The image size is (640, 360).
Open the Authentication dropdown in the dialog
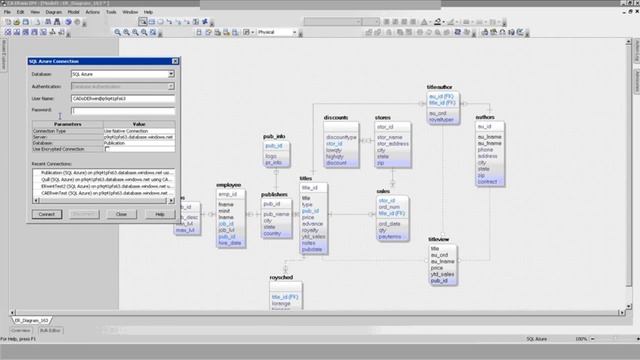171,87
